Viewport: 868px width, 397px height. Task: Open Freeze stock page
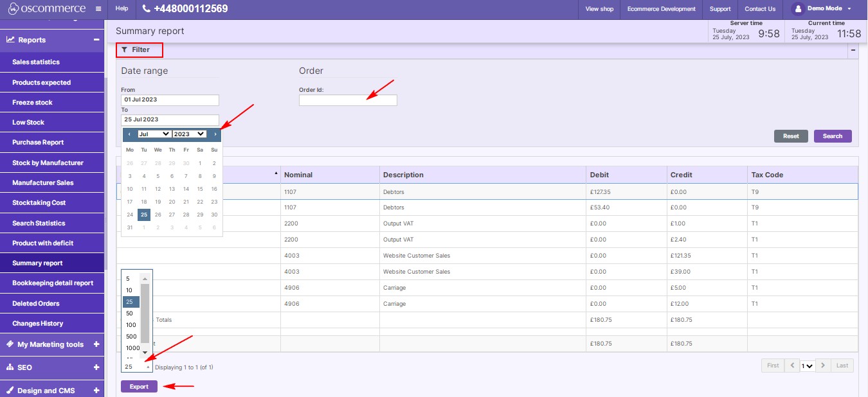52,102
